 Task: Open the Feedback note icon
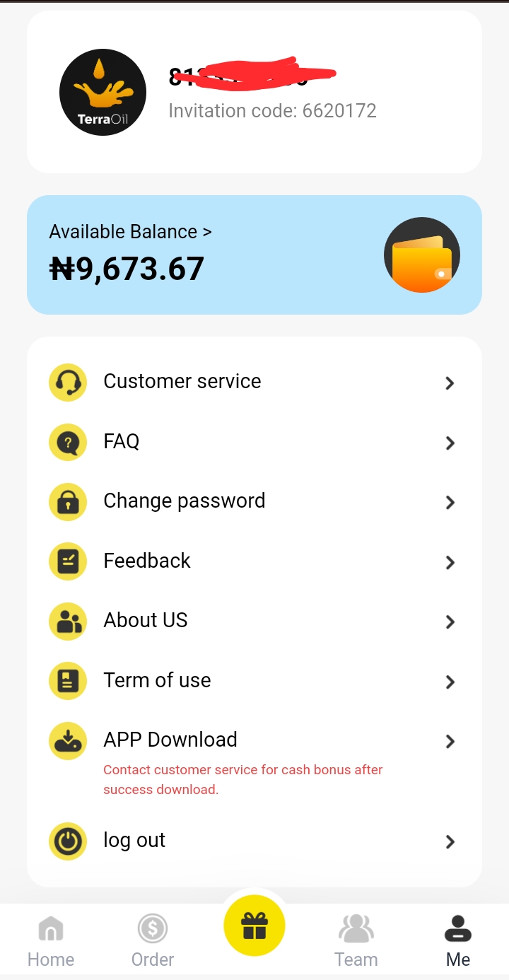[x=68, y=562]
